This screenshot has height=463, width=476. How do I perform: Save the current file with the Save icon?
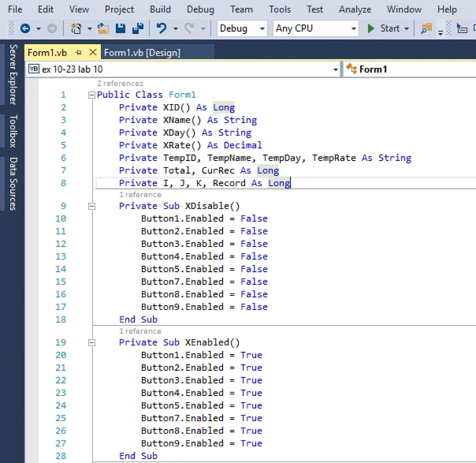pyautogui.click(x=120, y=28)
